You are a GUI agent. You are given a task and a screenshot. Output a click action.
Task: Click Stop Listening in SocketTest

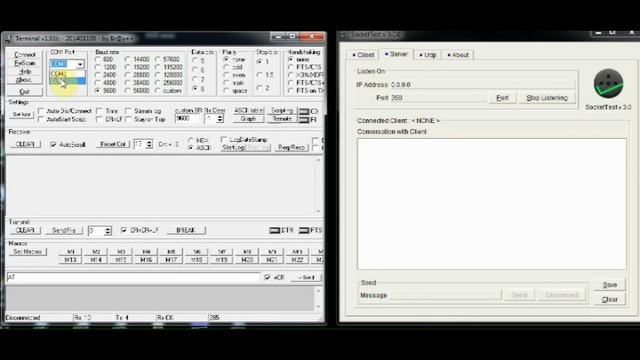(x=547, y=98)
